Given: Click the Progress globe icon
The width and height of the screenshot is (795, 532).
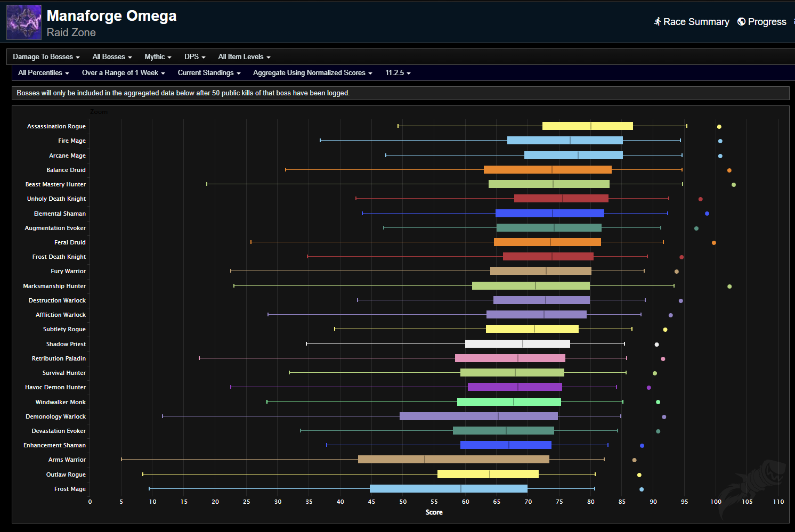Looking at the screenshot, I should click(x=741, y=21).
